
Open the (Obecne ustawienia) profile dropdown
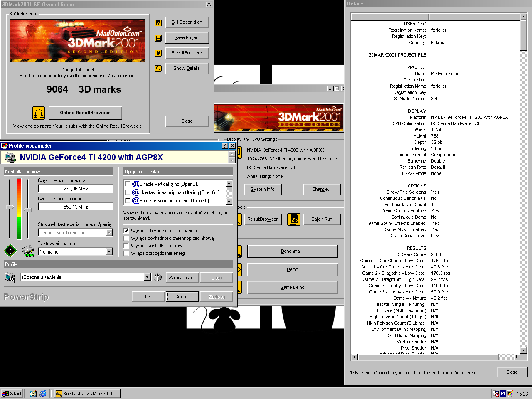(147, 277)
